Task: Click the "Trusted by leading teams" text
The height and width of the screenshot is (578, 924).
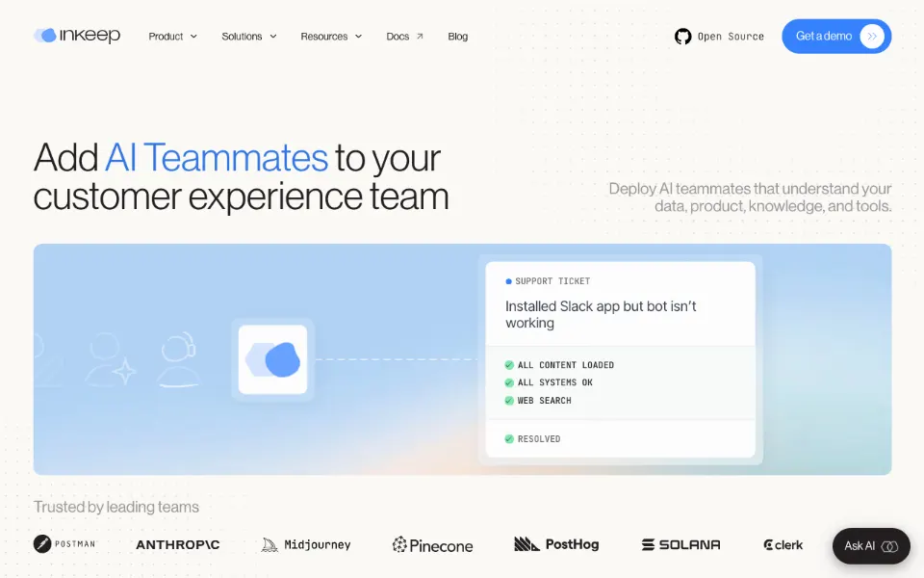Action: click(116, 507)
